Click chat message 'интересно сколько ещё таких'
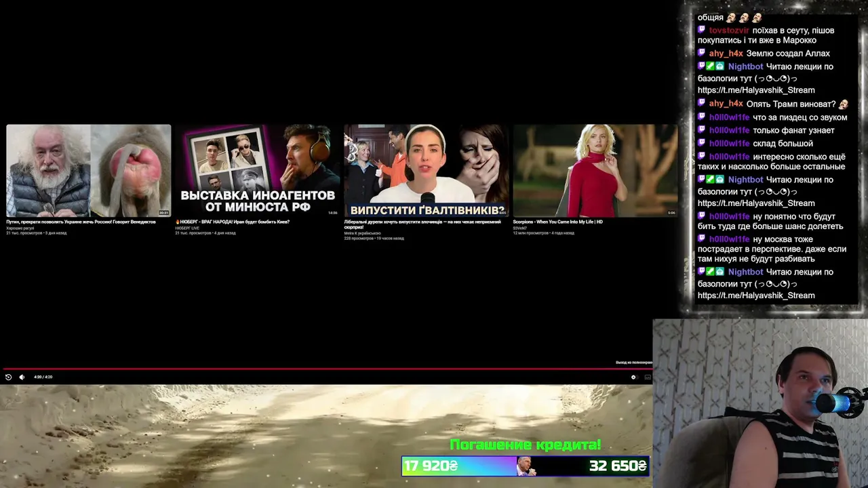Viewport: 868px width, 488px height. point(772,161)
